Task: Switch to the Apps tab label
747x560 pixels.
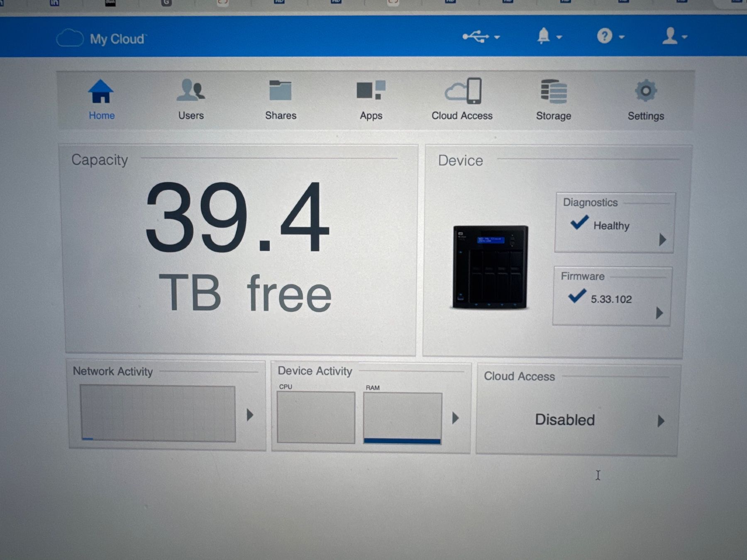Action: coord(371,116)
